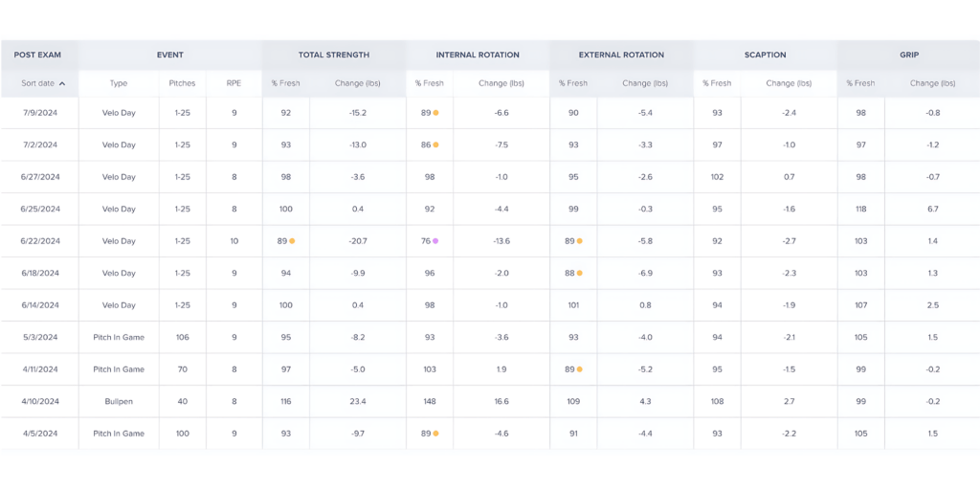980x490 pixels.
Task: Sort by the Type column header
Action: click(x=119, y=83)
